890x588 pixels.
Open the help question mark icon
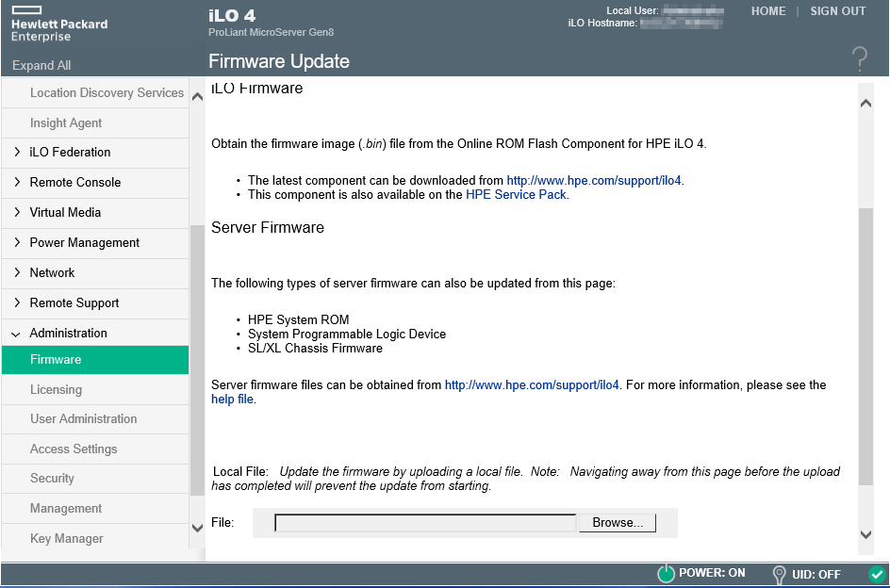click(859, 59)
